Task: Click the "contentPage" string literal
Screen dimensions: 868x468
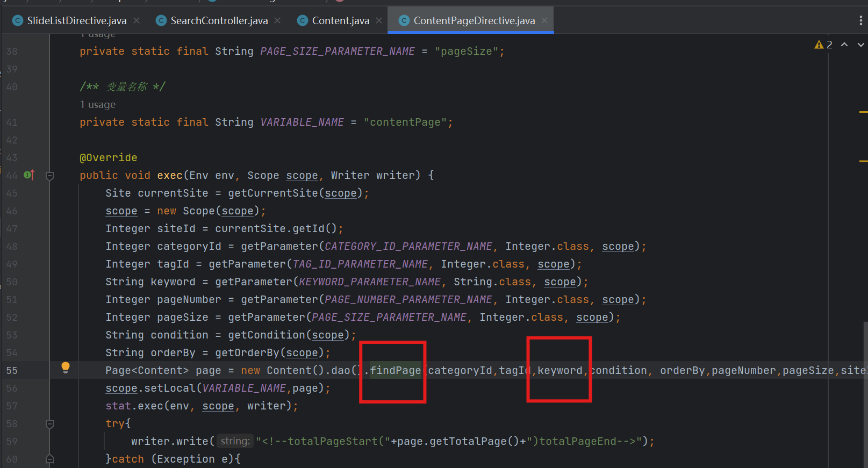Action: (x=405, y=122)
